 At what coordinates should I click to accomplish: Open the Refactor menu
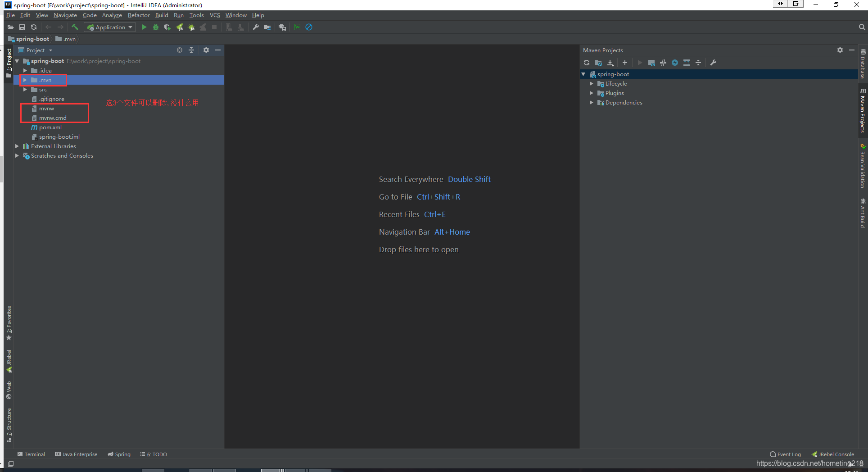[x=139, y=15]
